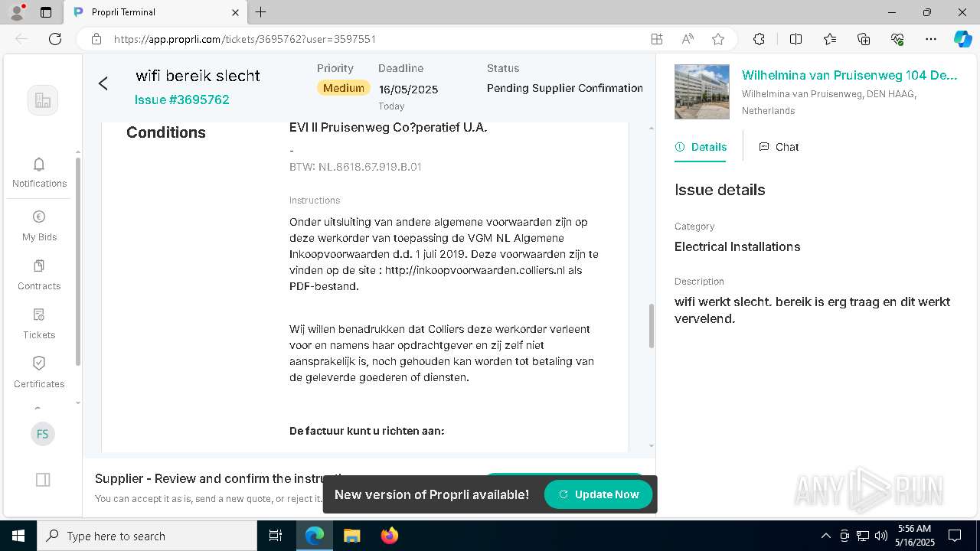Viewport: 980px width, 551px height.
Task: Open Certificates shield in sidebar
Action: pos(39,373)
